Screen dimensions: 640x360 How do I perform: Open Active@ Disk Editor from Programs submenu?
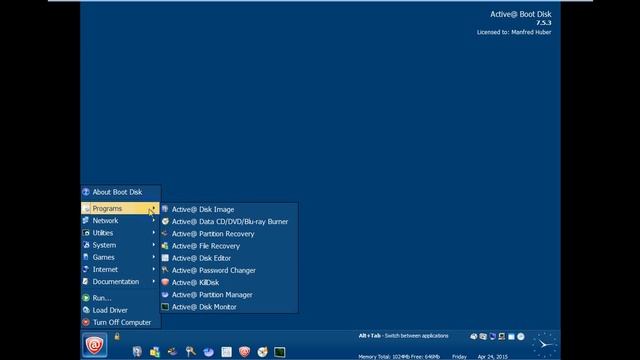pyautogui.click(x=229, y=258)
